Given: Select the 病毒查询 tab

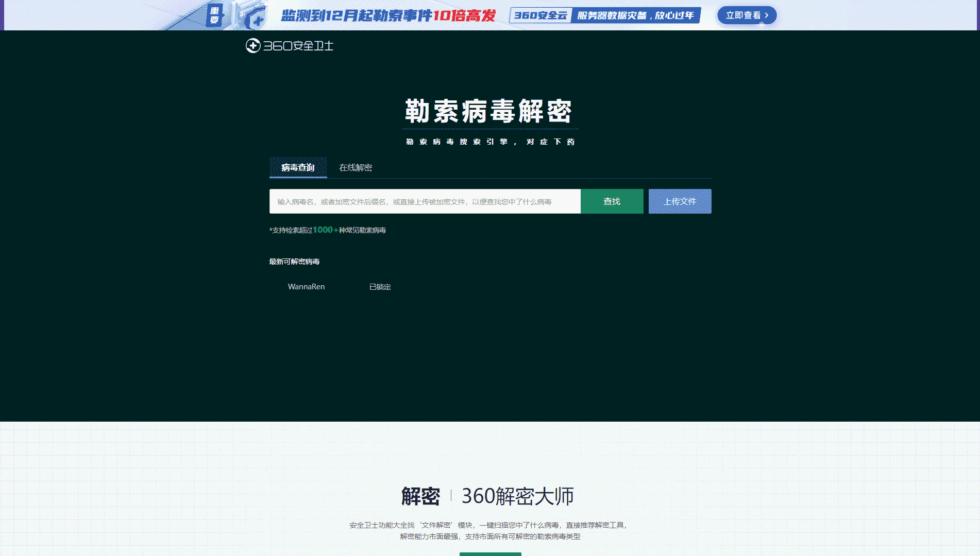Looking at the screenshot, I should click(298, 167).
